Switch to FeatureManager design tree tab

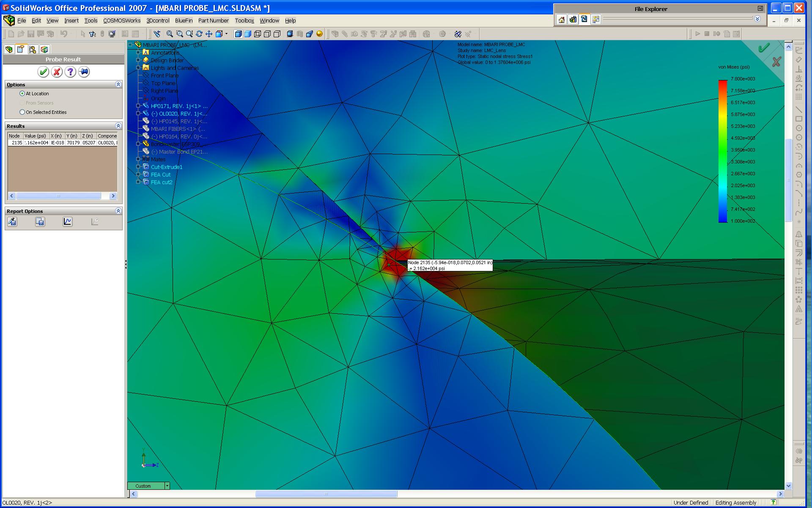click(x=9, y=50)
